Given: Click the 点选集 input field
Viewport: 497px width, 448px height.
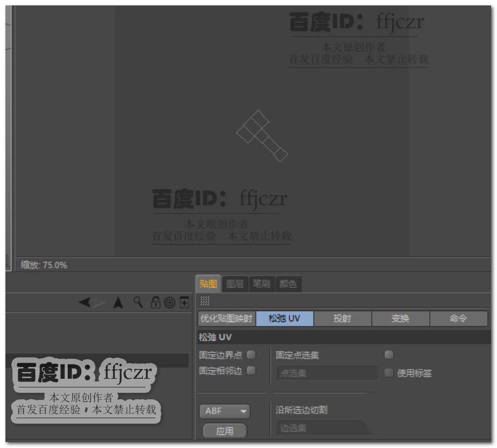Looking at the screenshot, I should [327, 373].
